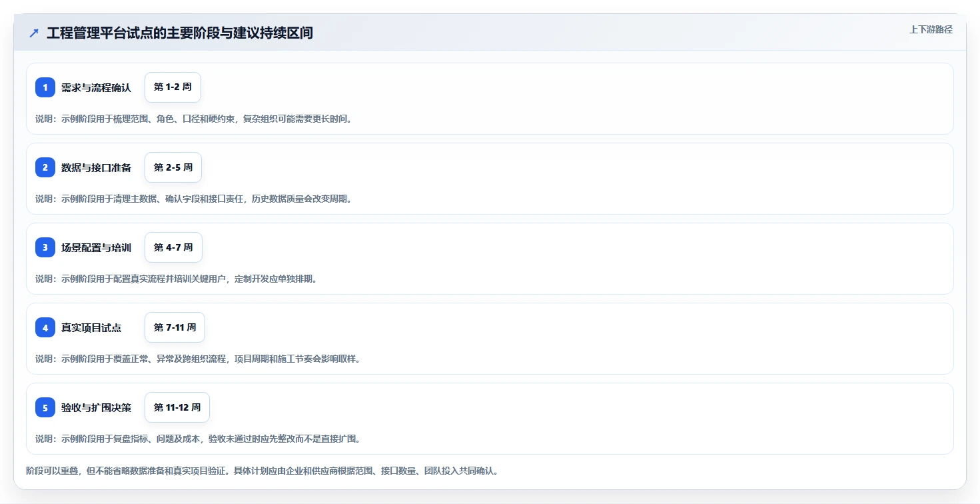
Task: Click the title 工程管理平台试点的主要阶段与建议持续区间
Action: [180, 33]
